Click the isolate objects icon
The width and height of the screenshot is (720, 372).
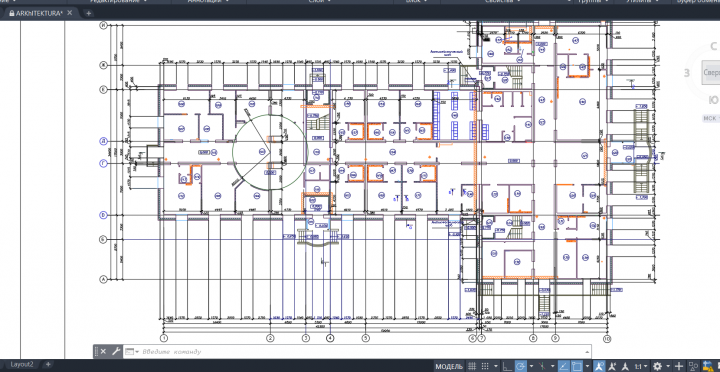(x=693, y=366)
